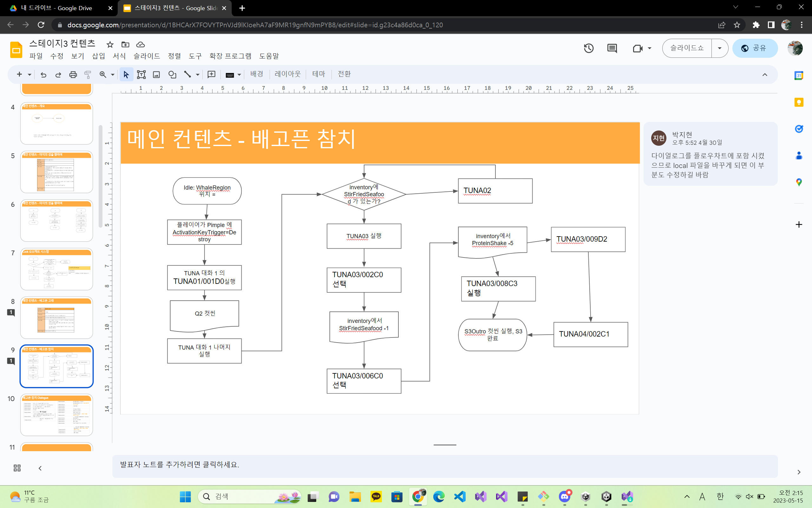Image resolution: width=812 pixels, height=508 pixels.
Task: Open input tools keyboard dropdown arrow
Action: click(x=239, y=75)
